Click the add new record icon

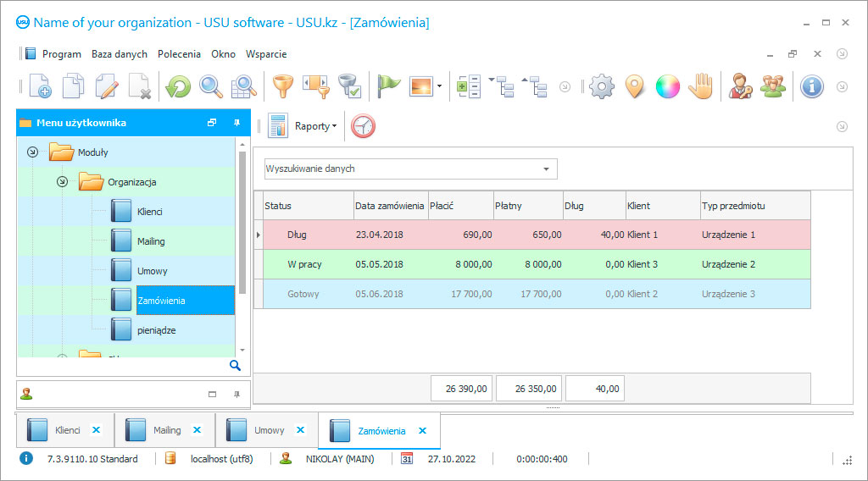point(40,86)
